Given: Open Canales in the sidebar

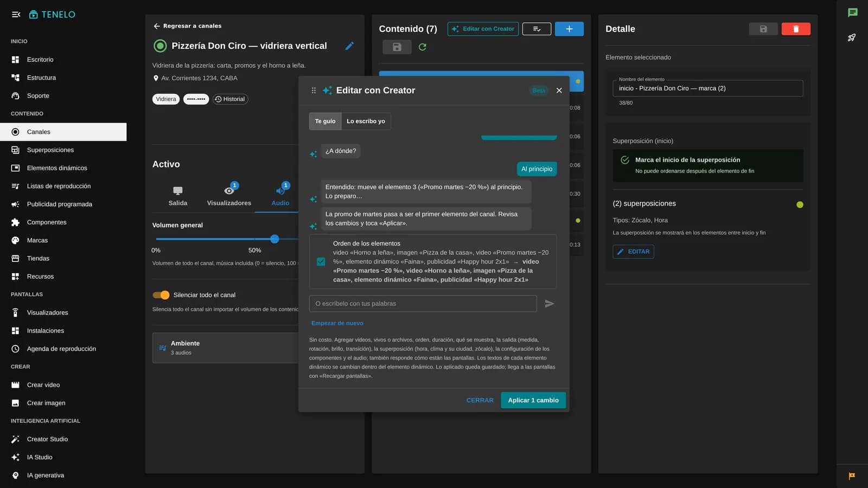Looking at the screenshot, I should pos(63,132).
